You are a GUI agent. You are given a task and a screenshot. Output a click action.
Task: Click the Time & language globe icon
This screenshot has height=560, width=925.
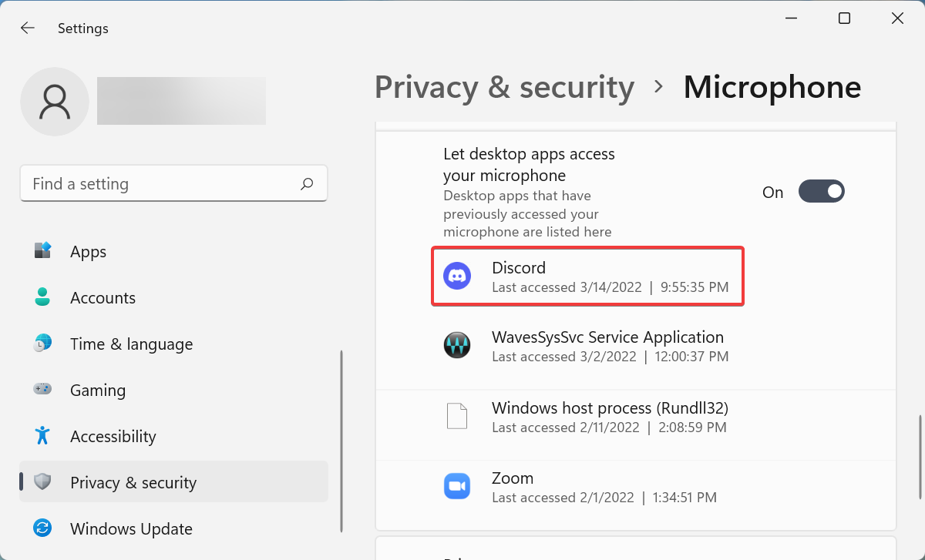[42, 344]
